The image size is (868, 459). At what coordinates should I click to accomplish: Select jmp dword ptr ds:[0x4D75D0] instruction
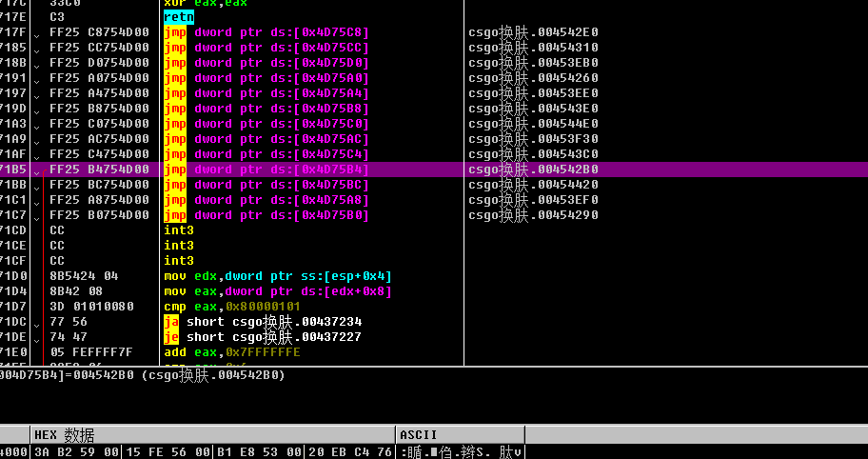266,63
